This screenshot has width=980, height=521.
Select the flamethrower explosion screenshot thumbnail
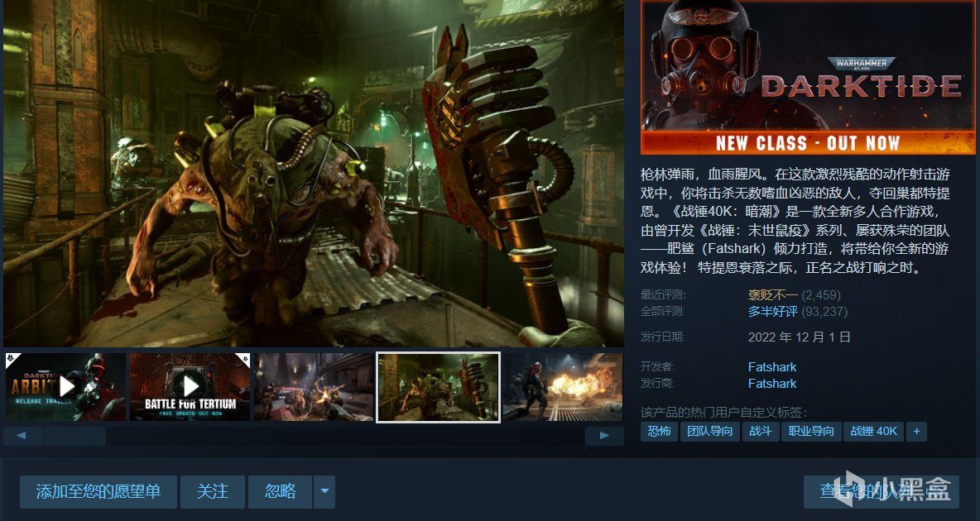coord(563,387)
